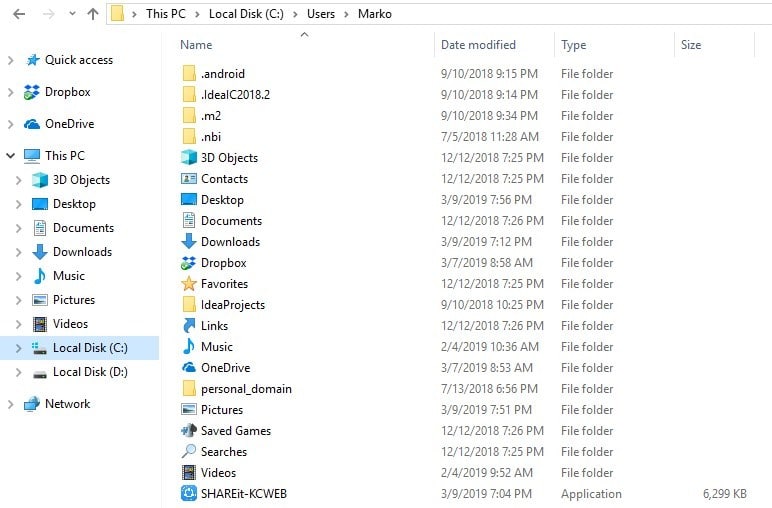The height and width of the screenshot is (508, 772).
Task: Select Videos film icon in navigation pane
Action: point(40,324)
